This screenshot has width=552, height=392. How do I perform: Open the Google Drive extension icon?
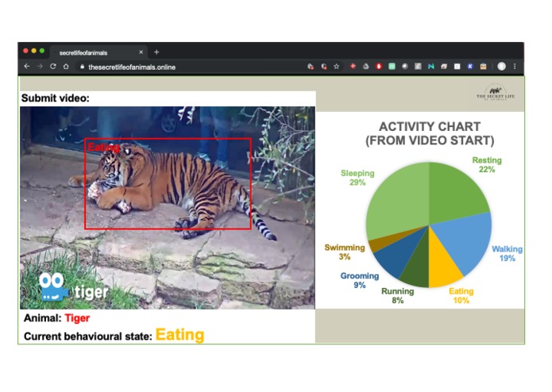click(x=366, y=66)
